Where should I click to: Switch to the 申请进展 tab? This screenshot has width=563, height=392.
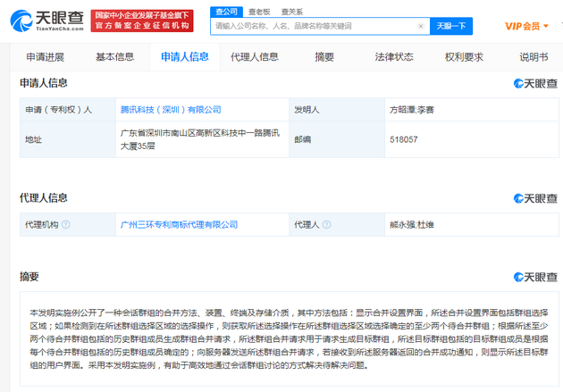46,57
